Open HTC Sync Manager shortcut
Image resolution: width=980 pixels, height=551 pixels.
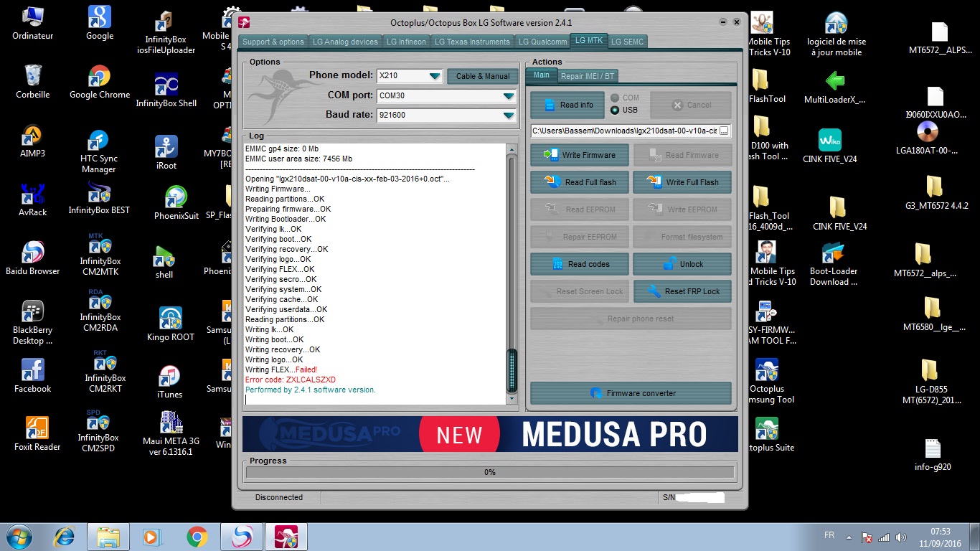99,152
